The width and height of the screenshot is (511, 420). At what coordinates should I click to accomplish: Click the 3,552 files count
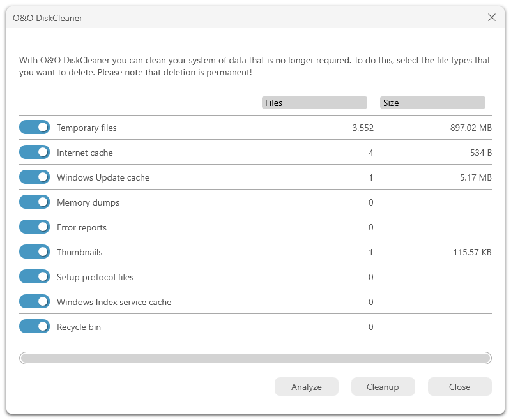[363, 128]
